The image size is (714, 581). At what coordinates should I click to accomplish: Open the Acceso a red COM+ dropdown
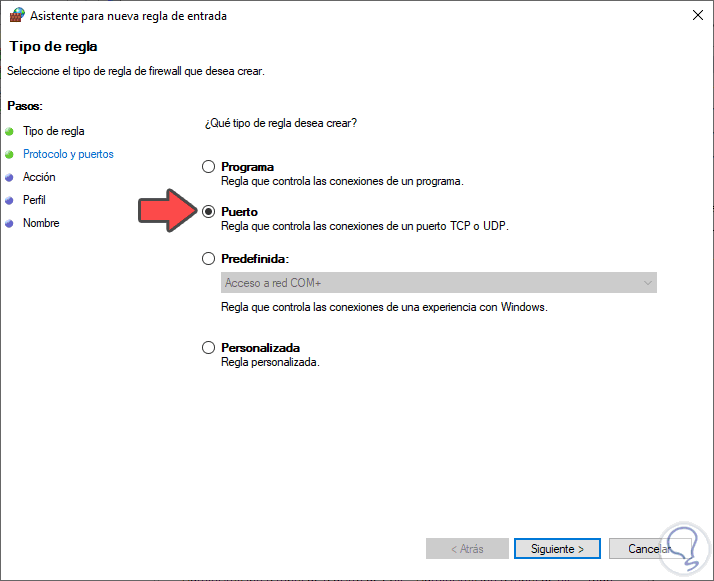click(438, 283)
